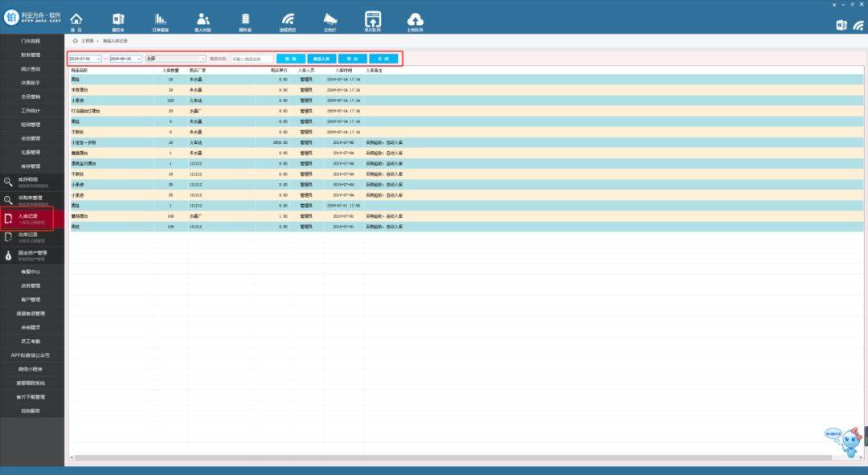Open the bar chart report icon in top toolbar
Image resolution: width=868 pixels, height=475 pixels.
tap(161, 19)
